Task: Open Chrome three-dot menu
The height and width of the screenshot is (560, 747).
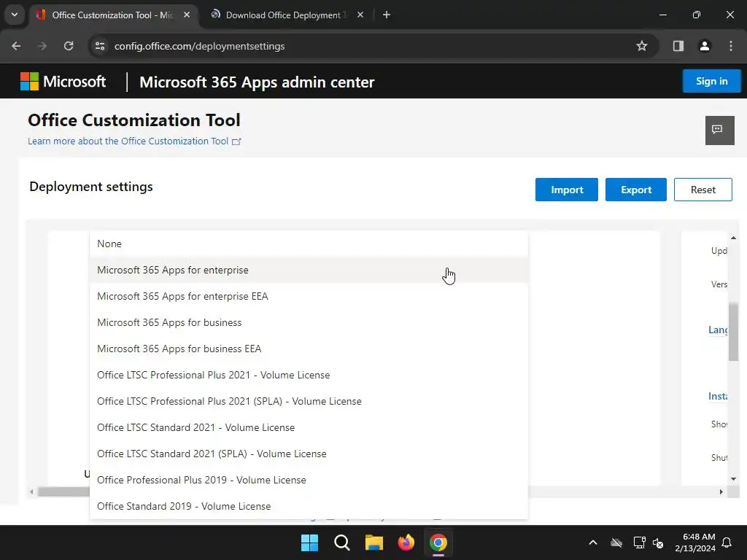Action: point(731,46)
